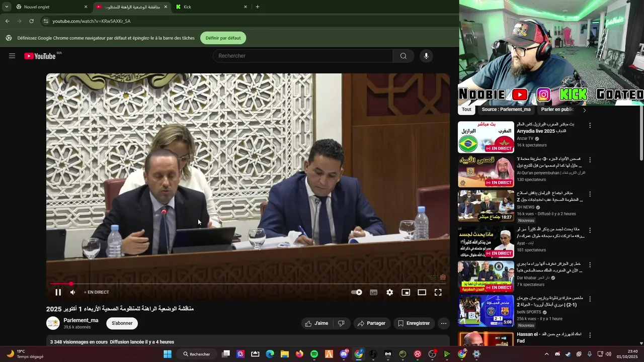Launch Firefox from the taskbar

pos(299,354)
